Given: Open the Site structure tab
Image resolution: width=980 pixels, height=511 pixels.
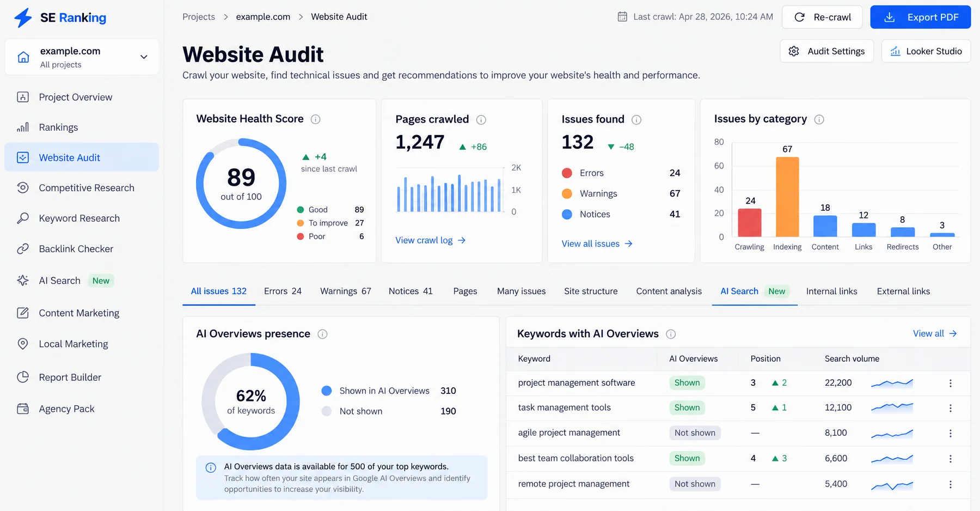Looking at the screenshot, I should click(x=591, y=291).
